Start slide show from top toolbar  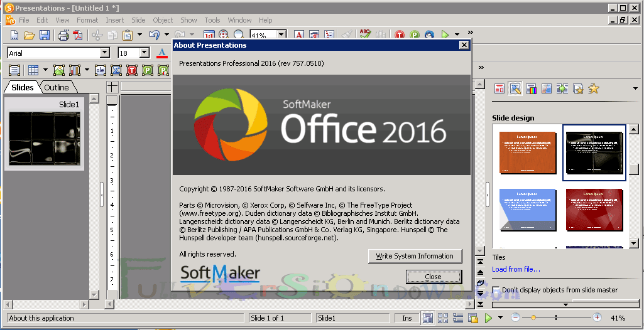coord(444,35)
